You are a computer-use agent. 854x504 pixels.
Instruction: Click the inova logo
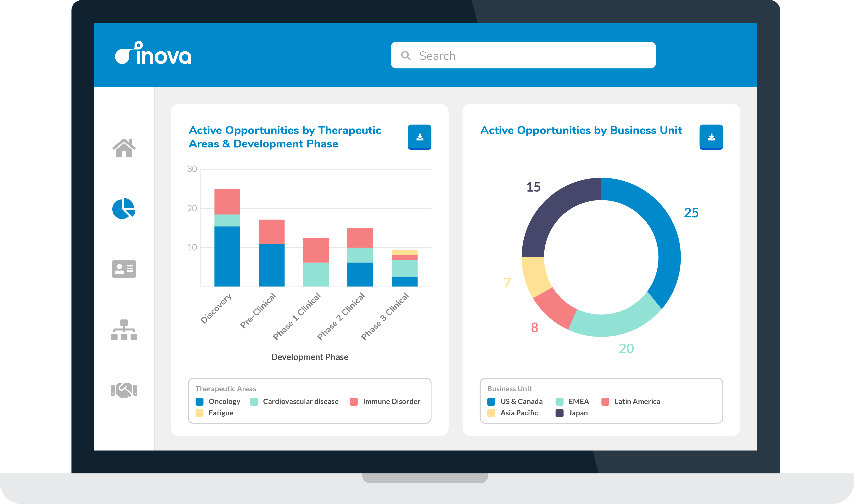(154, 54)
